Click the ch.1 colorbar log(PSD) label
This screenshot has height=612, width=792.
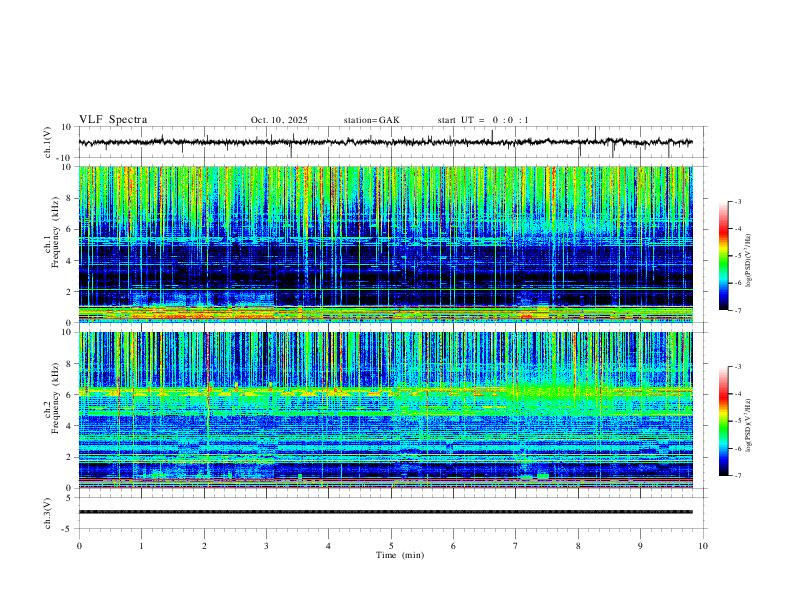click(x=749, y=261)
